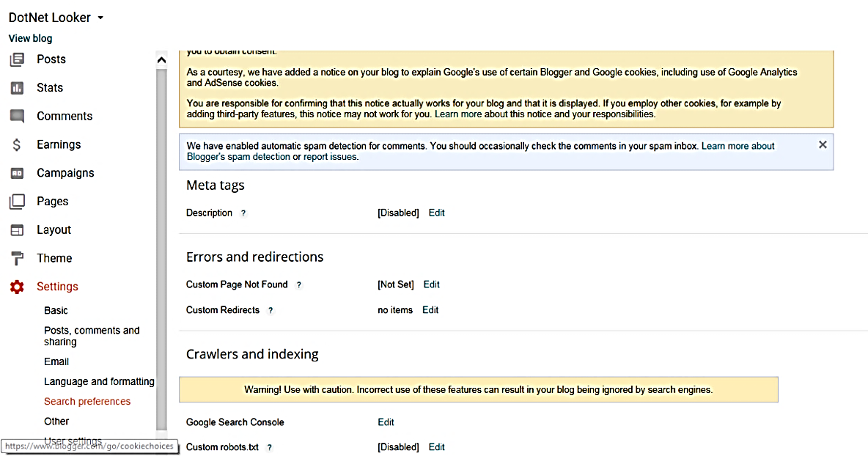Click the Theme paint roller icon

click(17, 258)
